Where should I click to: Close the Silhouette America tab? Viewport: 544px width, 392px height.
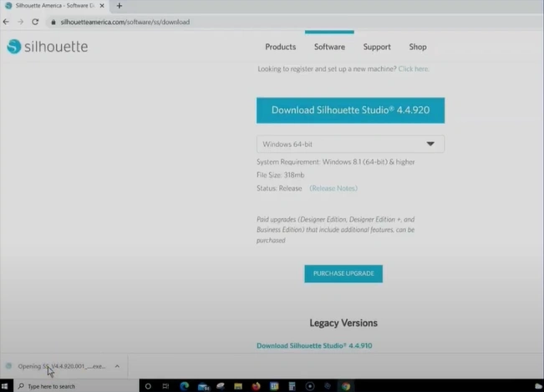click(x=102, y=6)
